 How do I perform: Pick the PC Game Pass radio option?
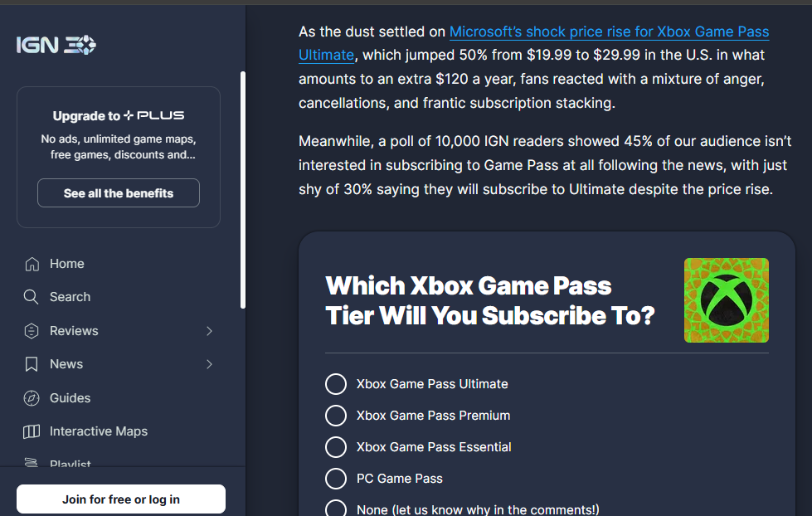335,479
